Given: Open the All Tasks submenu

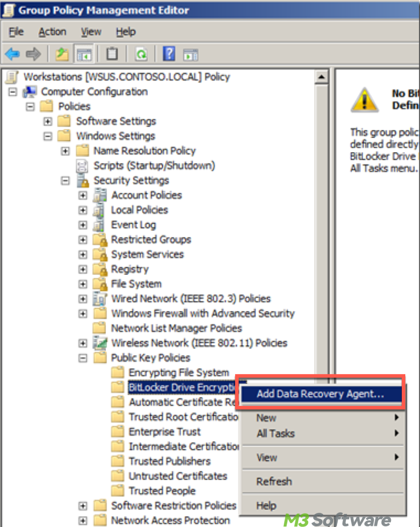Looking at the screenshot, I should click(323, 434).
